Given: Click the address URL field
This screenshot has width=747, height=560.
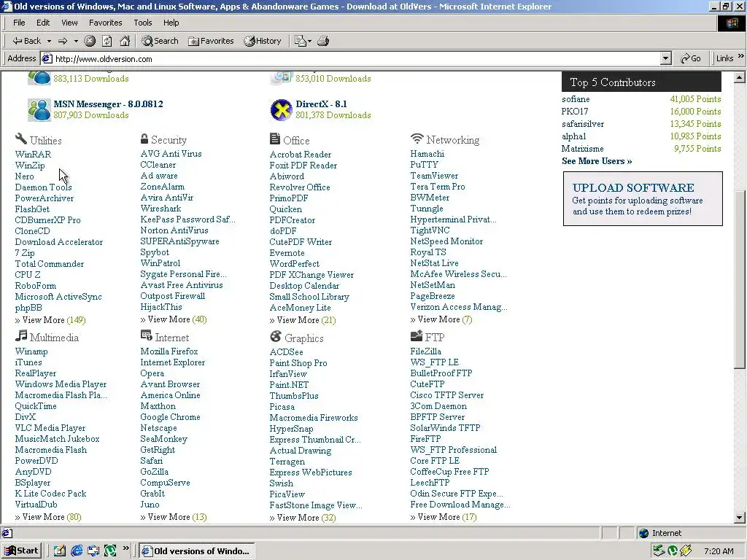Looking at the screenshot, I should click(x=357, y=58).
